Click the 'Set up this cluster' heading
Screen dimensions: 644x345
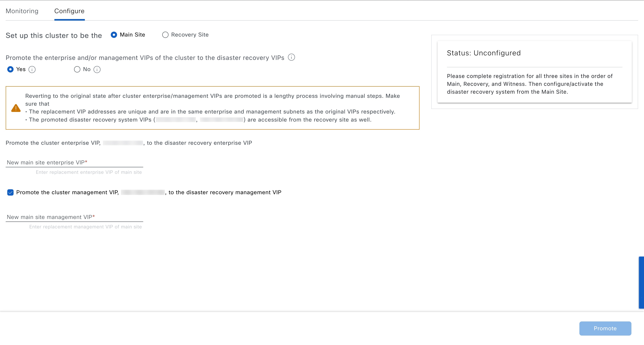click(x=54, y=36)
